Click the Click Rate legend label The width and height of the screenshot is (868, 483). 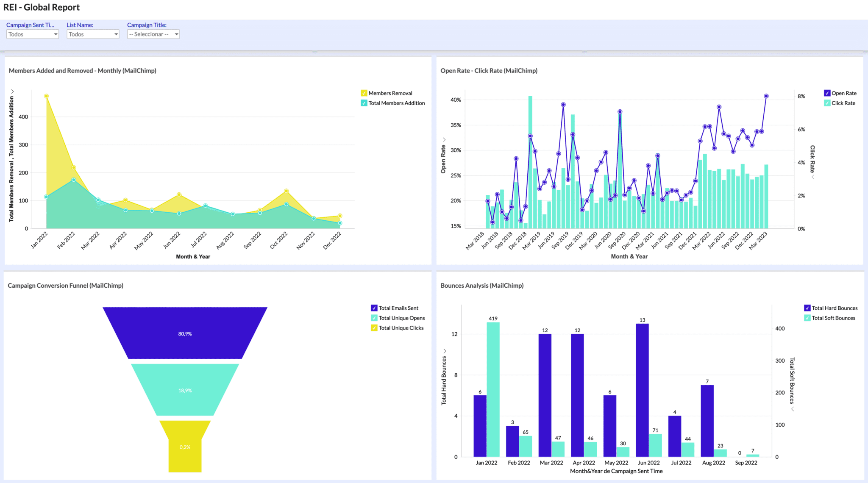[x=843, y=103]
